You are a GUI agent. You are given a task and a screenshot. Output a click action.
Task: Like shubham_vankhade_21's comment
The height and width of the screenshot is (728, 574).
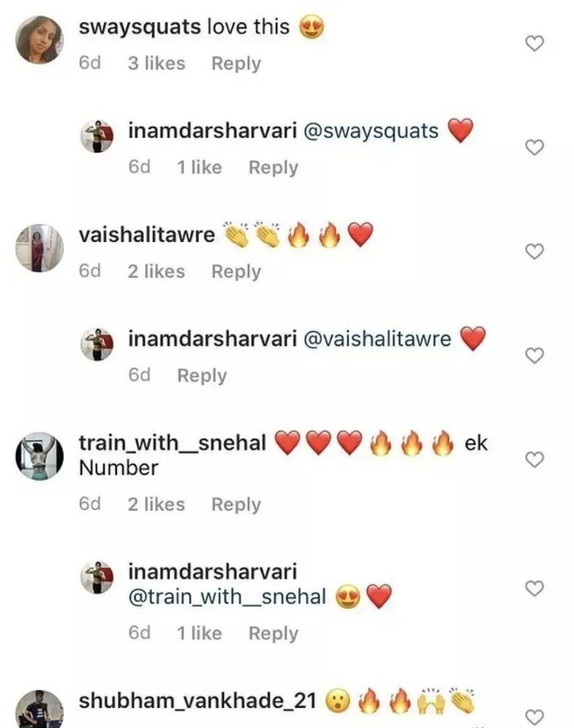[x=534, y=717]
